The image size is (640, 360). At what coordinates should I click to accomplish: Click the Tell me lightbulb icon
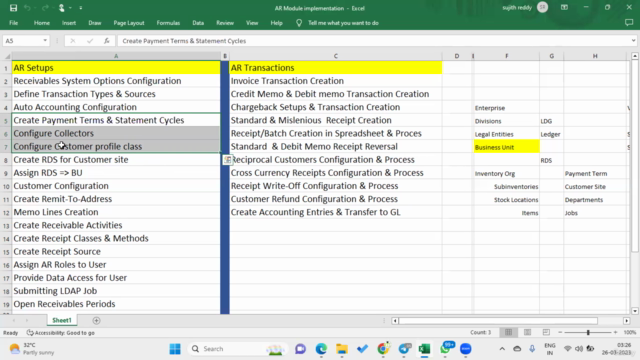coord(299,23)
